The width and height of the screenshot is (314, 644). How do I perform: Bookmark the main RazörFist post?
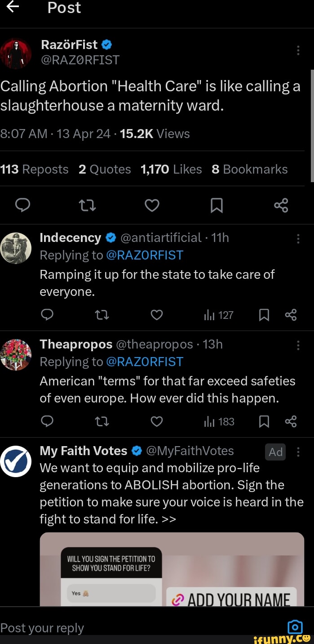[x=217, y=206]
